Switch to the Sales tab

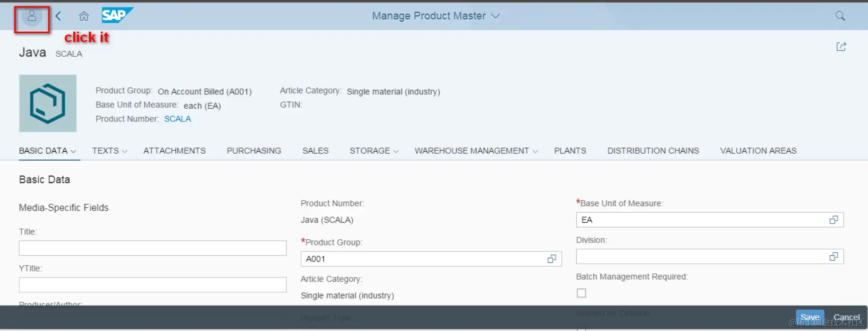[x=315, y=151]
